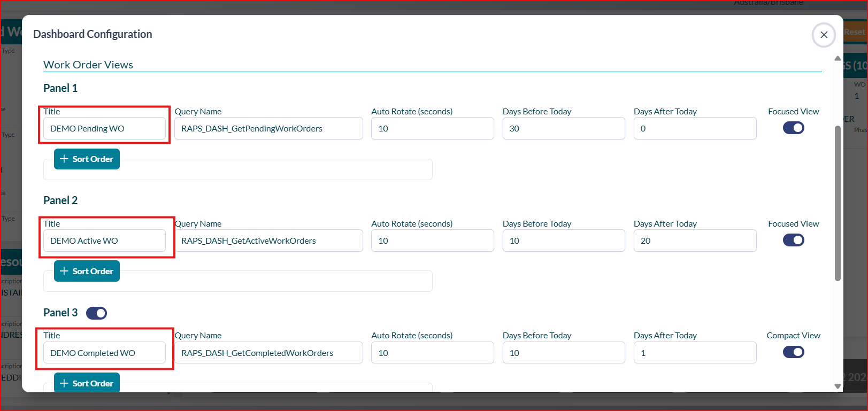
Task: Edit the DEMO Active WO title field
Action: [x=104, y=241]
